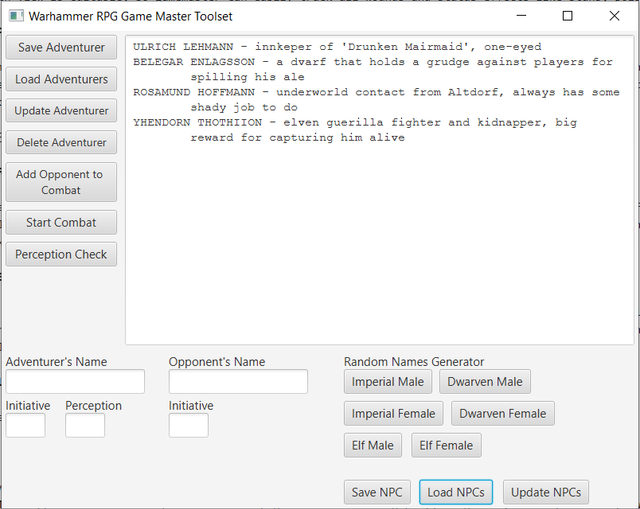Screen dimensions: 640x509
Task: Minimize the Game Master Toolset window
Action: click(521, 16)
